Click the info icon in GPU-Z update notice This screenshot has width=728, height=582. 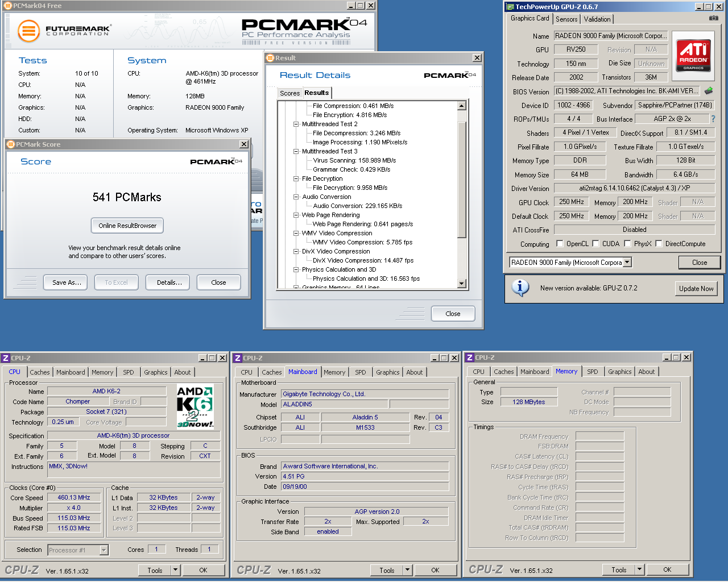pos(520,288)
